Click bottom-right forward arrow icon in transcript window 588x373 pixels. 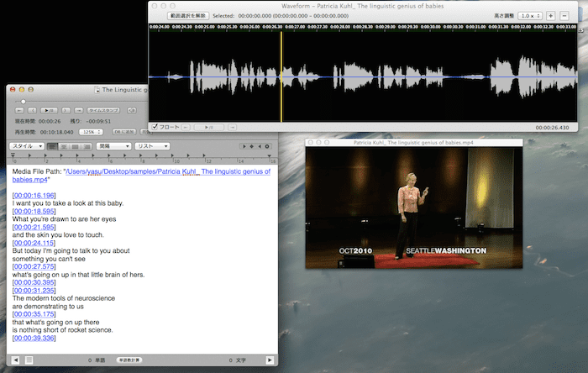270,360
